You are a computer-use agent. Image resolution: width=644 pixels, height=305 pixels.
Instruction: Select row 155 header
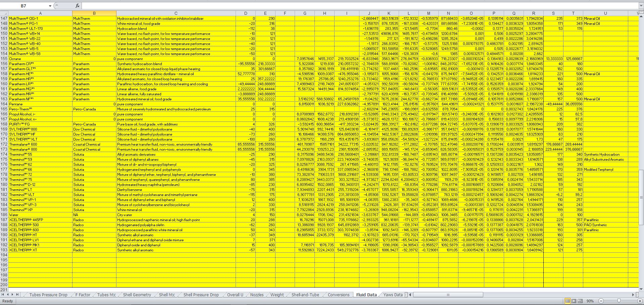tap(4, 59)
